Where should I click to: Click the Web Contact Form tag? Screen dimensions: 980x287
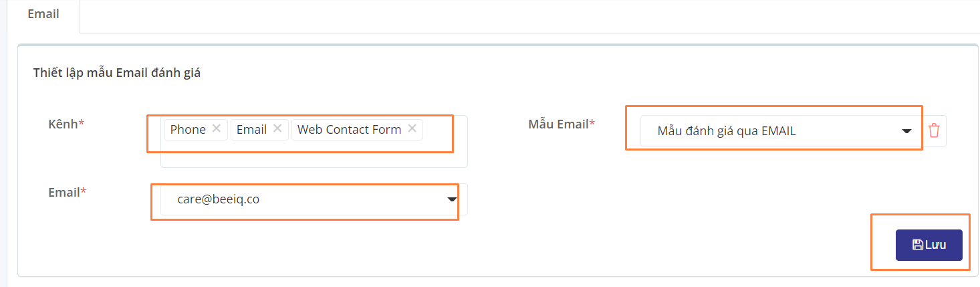pos(349,129)
